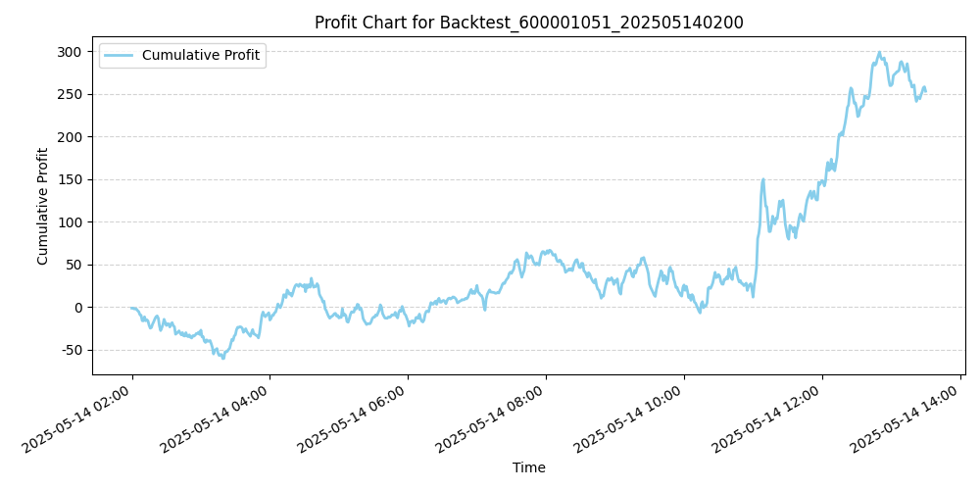The height and width of the screenshot is (490, 980).
Task: Click the light blue legend line sample
Action: [x=119, y=55]
